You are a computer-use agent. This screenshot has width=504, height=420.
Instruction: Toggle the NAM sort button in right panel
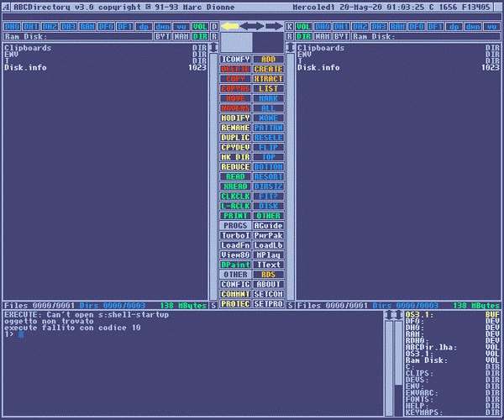click(x=323, y=37)
